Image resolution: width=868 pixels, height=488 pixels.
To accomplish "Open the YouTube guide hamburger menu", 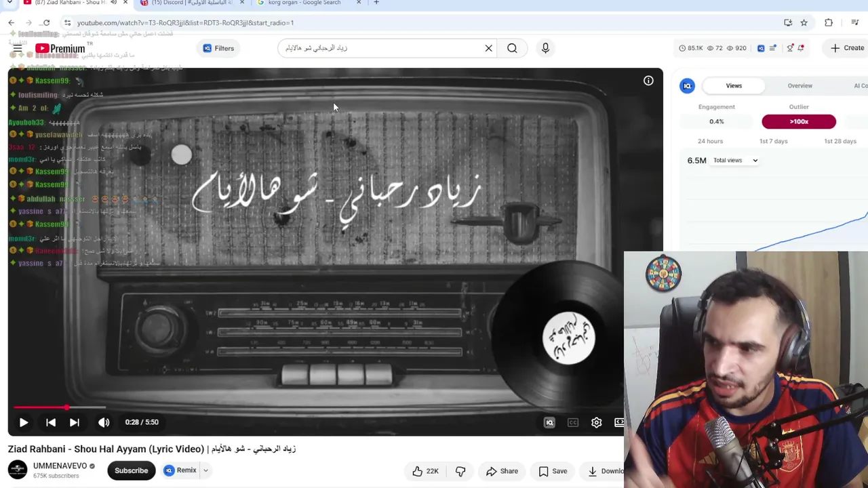I will pos(18,48).
